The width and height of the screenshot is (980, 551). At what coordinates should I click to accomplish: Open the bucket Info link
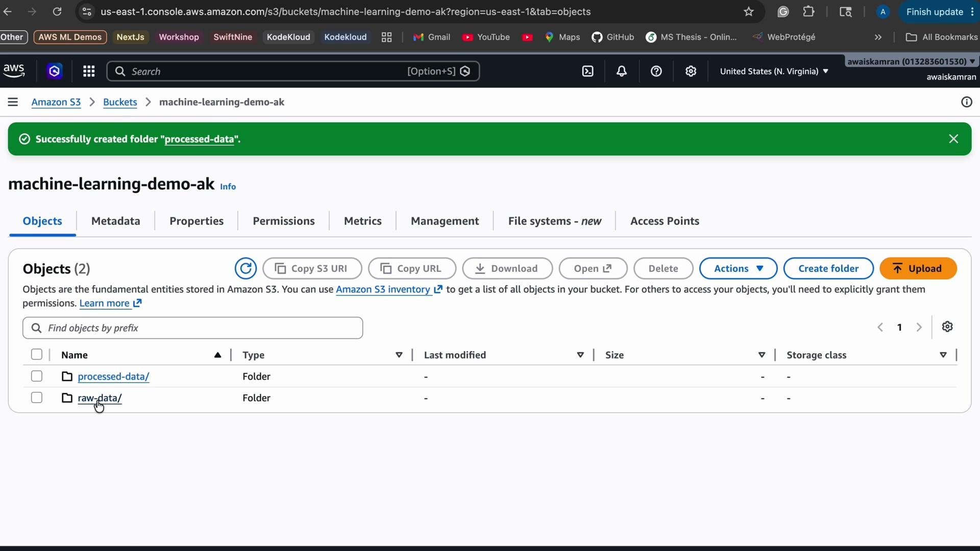[x=228, y=187]
